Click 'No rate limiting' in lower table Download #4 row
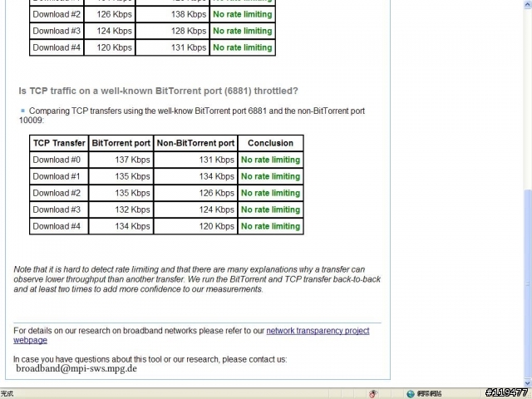Screen dimensions: 532x399 tap(270, 226)
